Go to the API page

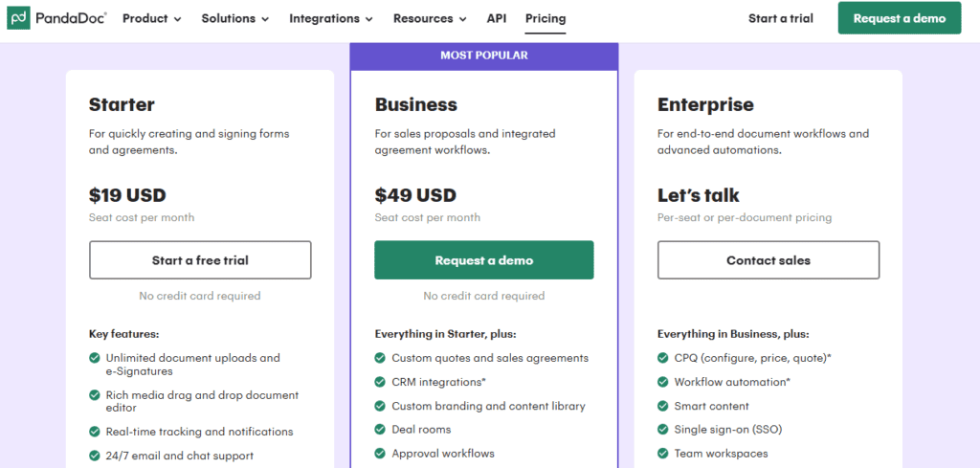coord(497,18)
